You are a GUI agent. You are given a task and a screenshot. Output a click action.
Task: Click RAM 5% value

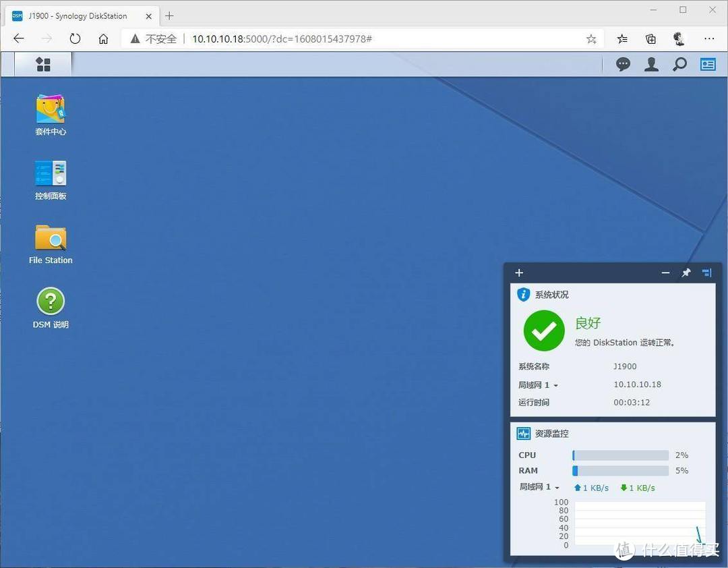(x=681, y=470)
